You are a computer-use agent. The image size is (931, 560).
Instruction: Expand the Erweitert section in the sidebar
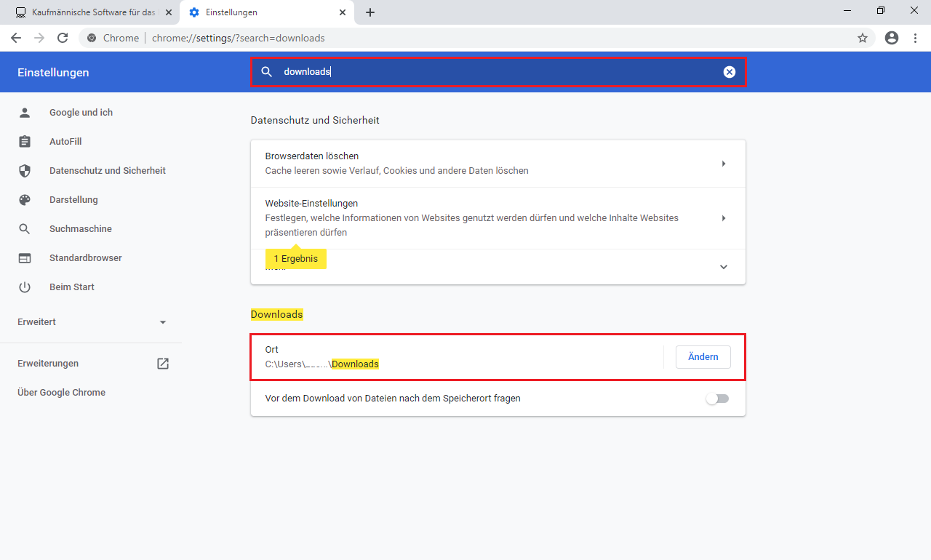click(163, 322)
